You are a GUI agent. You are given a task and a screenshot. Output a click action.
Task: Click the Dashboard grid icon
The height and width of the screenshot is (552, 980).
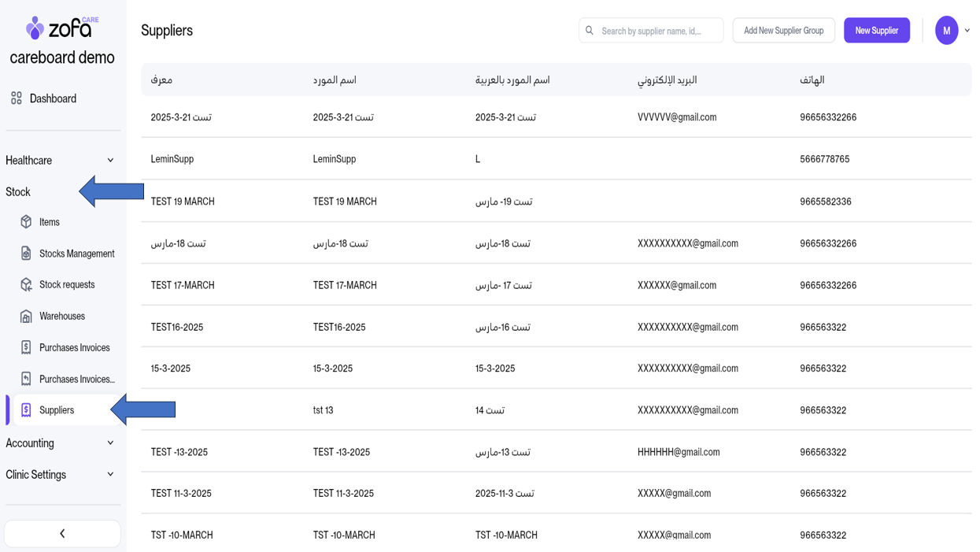pos(17,98)
